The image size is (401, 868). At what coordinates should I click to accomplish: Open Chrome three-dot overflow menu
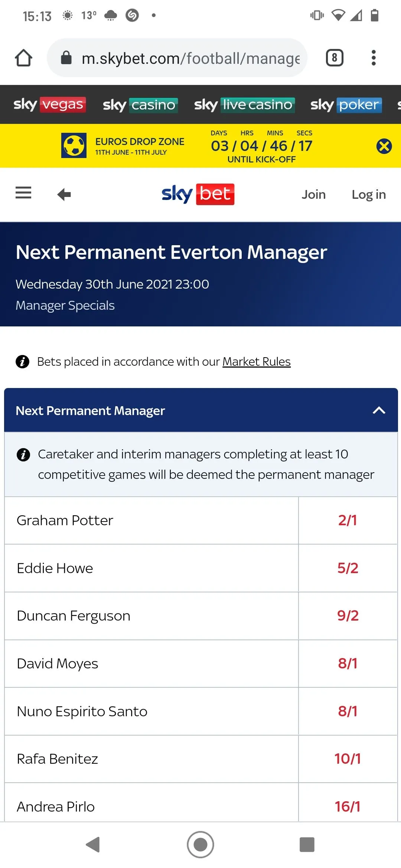[374, 58]
